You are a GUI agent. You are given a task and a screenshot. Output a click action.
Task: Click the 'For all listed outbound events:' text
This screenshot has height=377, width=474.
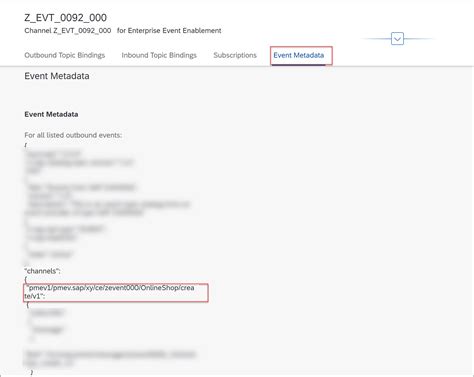(x=73, y=135)
